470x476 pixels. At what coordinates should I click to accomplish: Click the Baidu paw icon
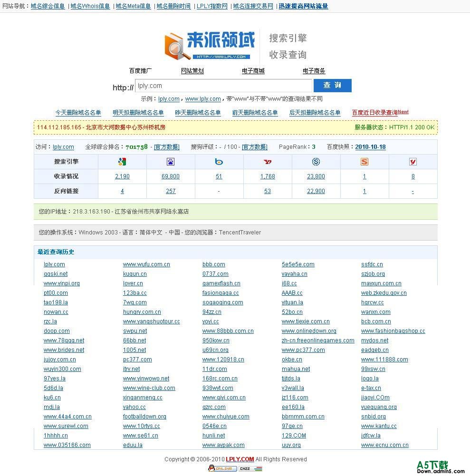point(171,162)
